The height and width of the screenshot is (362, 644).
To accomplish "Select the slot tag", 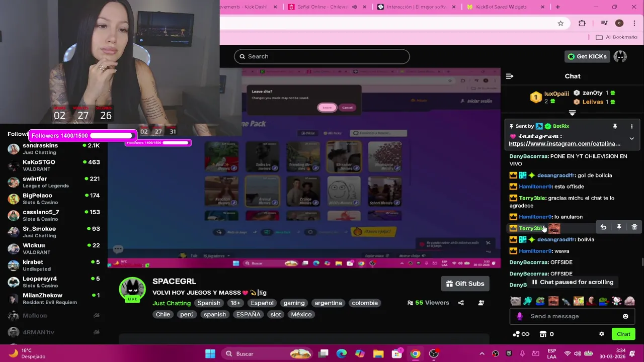I will click(276, 314).
